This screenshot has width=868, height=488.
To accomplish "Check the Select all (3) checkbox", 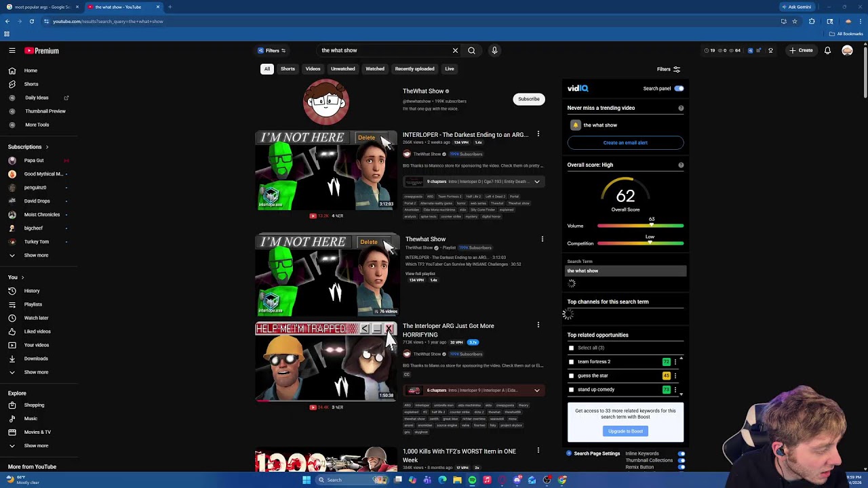I will pos(571,348).
